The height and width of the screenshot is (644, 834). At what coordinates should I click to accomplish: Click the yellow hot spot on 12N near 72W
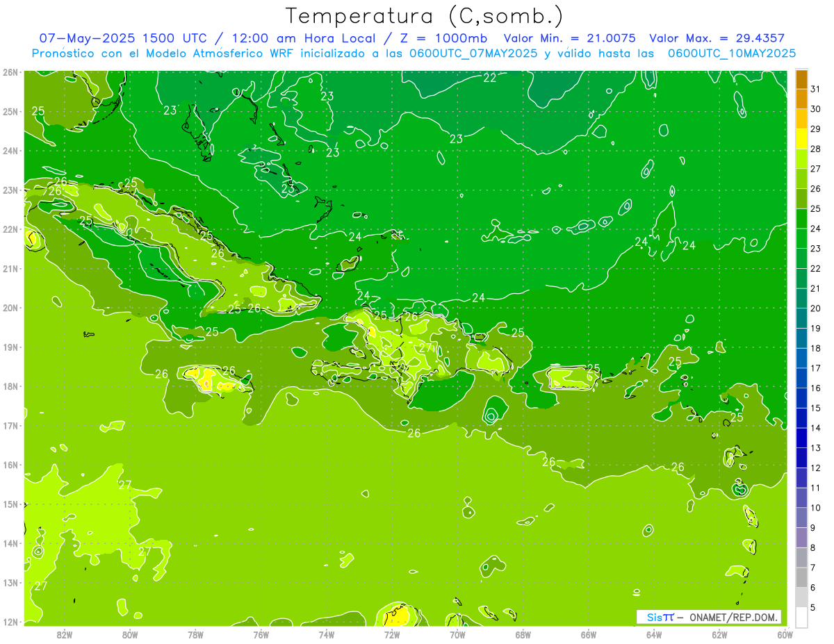[x=398, y=616]
